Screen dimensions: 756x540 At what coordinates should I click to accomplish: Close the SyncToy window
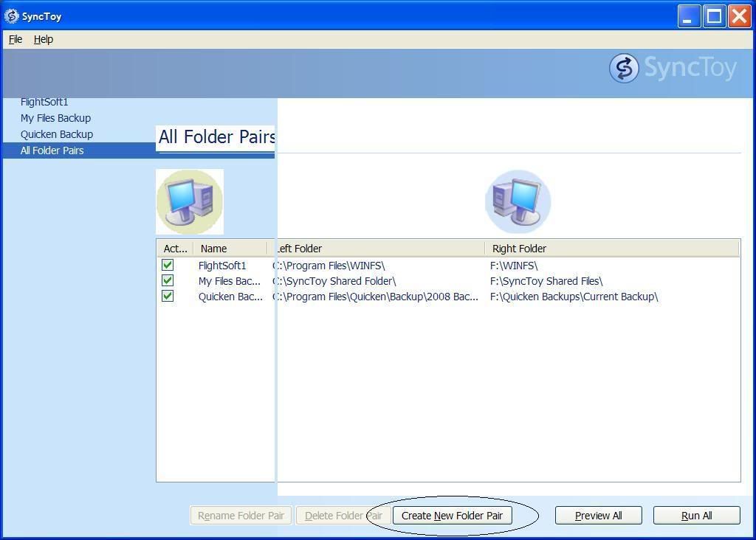click(739, 16)
